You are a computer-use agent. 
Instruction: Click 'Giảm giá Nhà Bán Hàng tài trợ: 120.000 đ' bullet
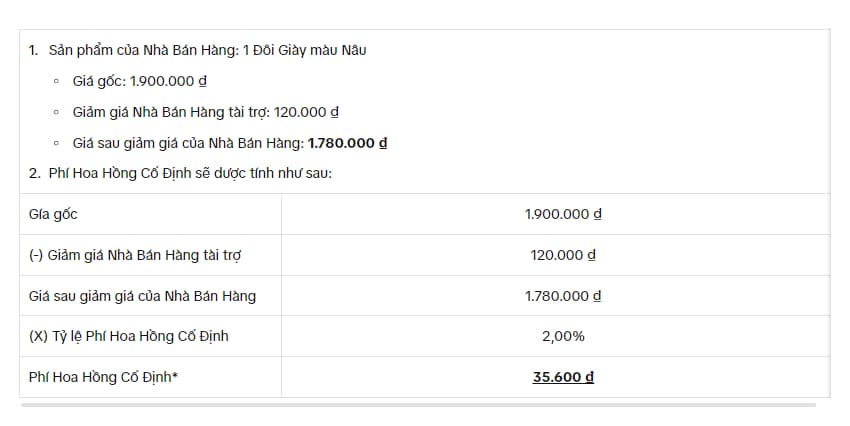[x=206, y=112]
